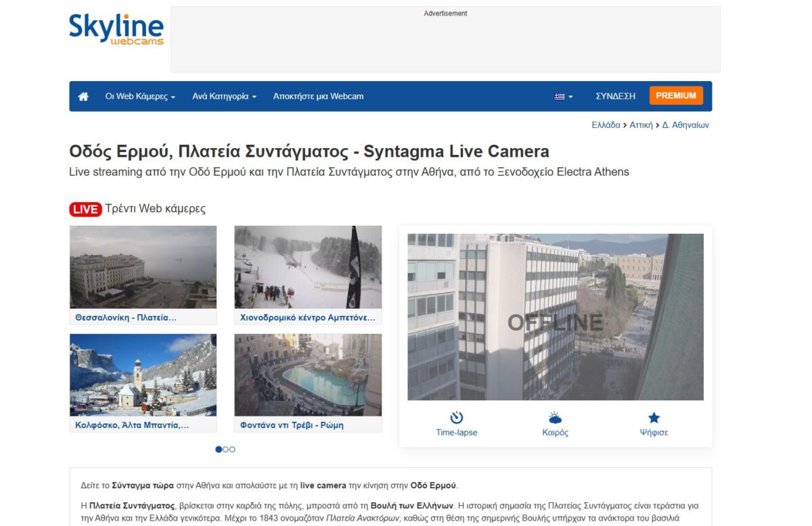Click the OFFLINE Syntagma camera player

556,317
